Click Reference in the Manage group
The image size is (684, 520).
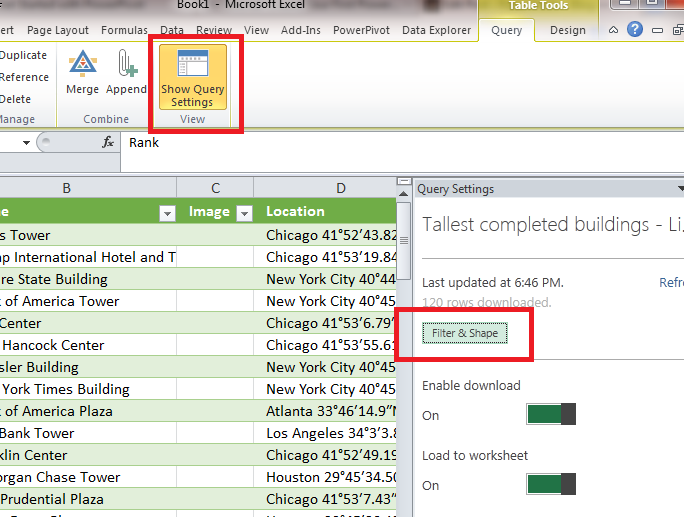click(x=24, y=77)
